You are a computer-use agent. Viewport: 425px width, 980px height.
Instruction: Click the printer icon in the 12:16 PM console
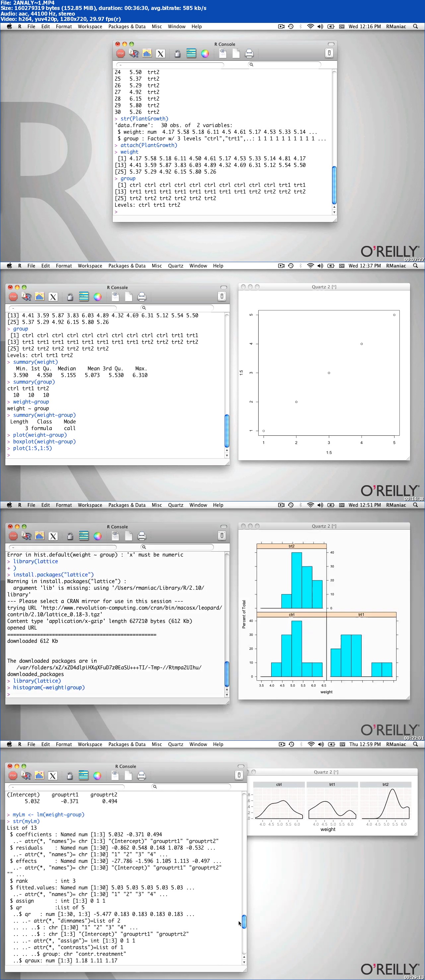tap(249, 54)
